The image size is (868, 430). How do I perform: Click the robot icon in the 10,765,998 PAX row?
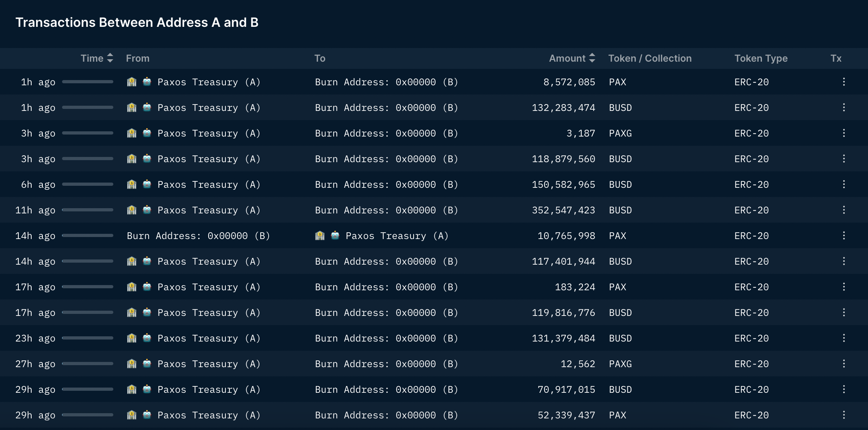click(335, 235)
